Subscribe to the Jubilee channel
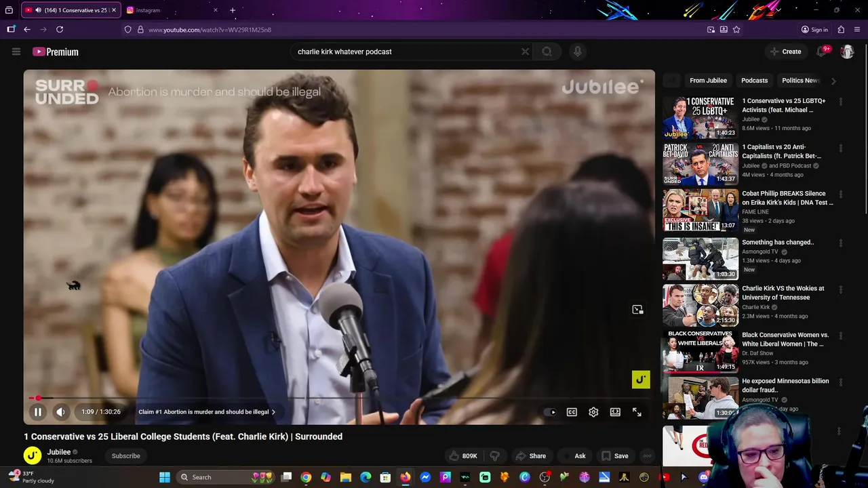The width and height of the screenshot is (868, 488). pyautogui.click(x=126, y=456)
